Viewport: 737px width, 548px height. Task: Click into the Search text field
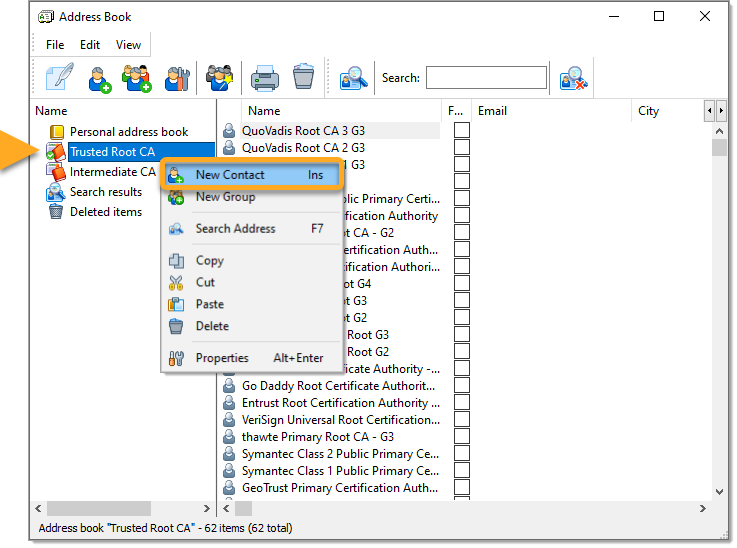[x=486, y=78]
